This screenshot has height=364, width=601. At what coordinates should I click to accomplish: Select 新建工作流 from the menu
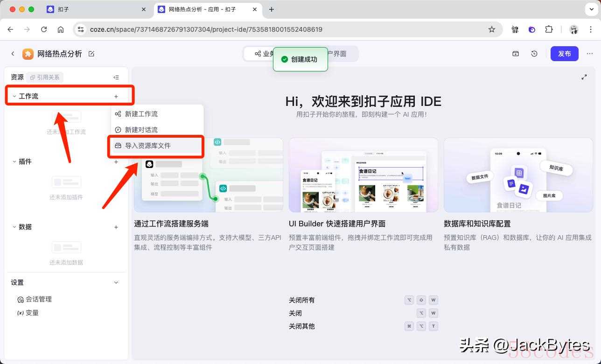tap(141, 114)
